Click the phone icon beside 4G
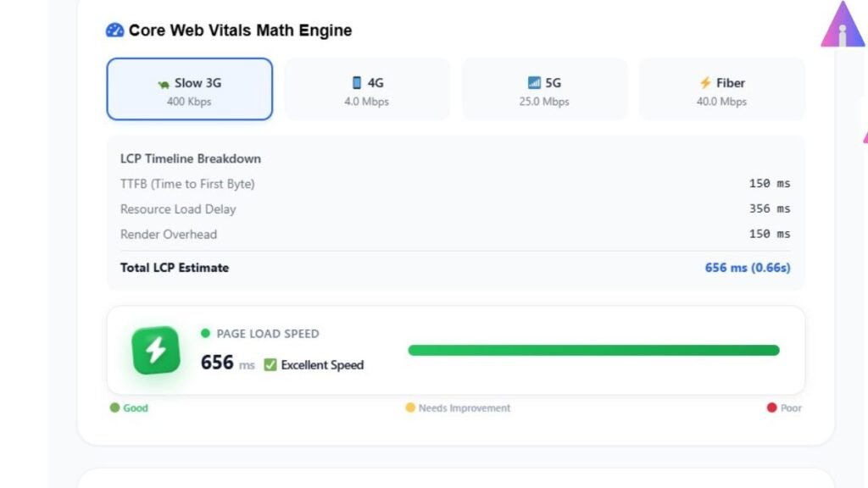This screenshot has height=488, width=868. [x=357, y=83]
